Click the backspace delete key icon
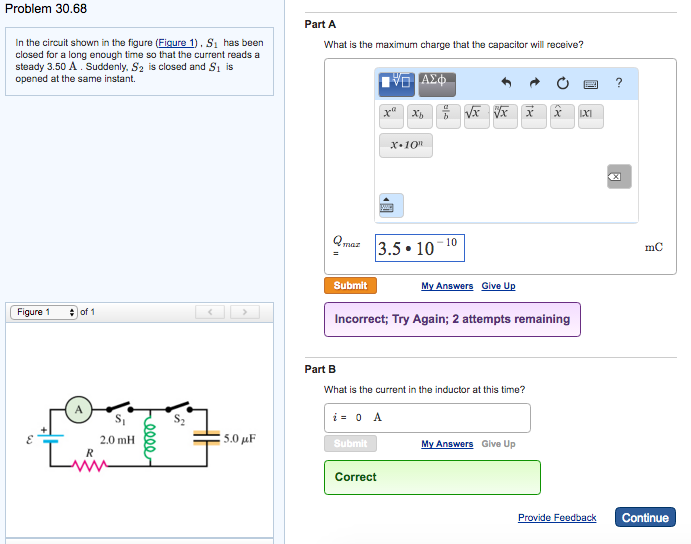Image resolution: width=691 pixels, height=544 pixels. pyautogui.click(x=619, y=176)
